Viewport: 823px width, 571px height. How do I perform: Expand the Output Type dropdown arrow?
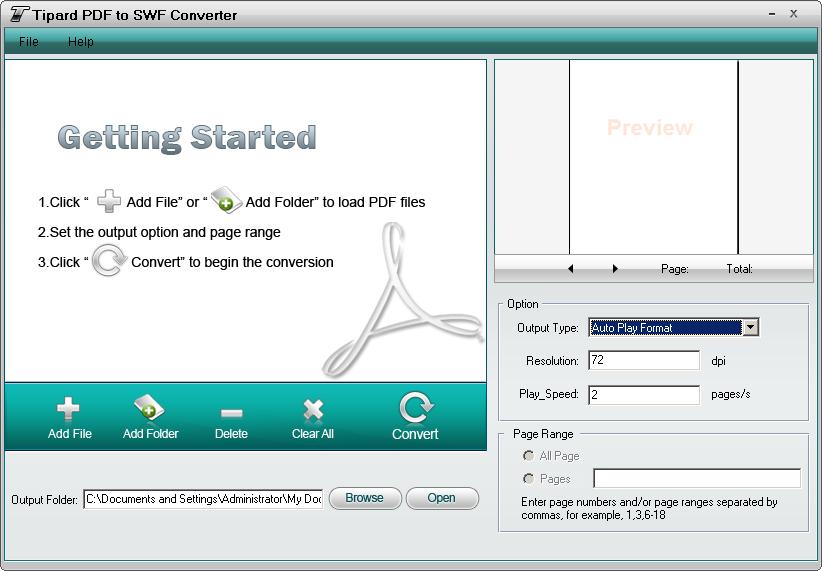coord(750,328)
